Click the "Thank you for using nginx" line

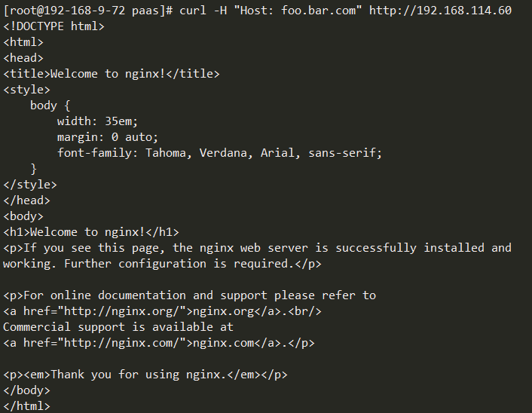[x=145, y=375]
